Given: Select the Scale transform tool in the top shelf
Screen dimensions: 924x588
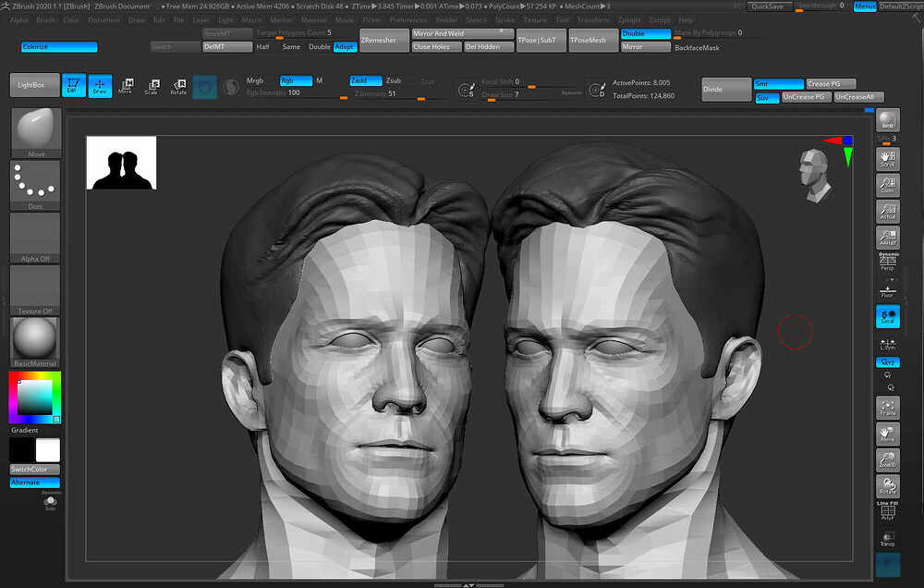Looking at the screenshot, I should coord(152,86).
